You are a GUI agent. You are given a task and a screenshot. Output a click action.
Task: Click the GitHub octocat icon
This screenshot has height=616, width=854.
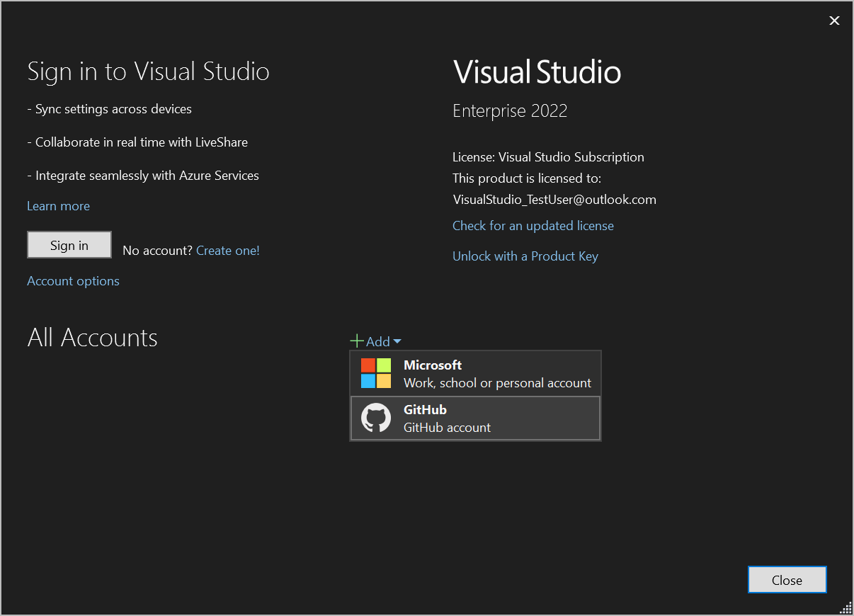coord(377,418)
